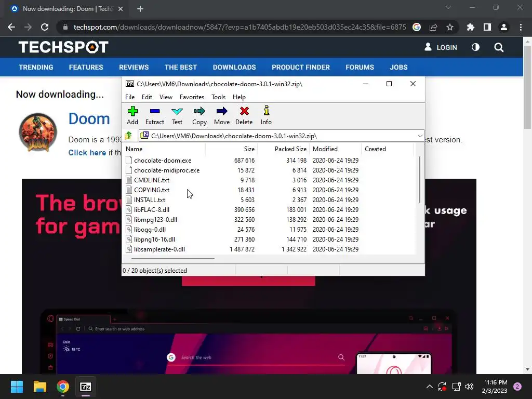The height and width of the screenshot is (399, 532).
Task: Click the Extract icon in 7-Zip
Action: pyautogui.click(x=155, y=111)
